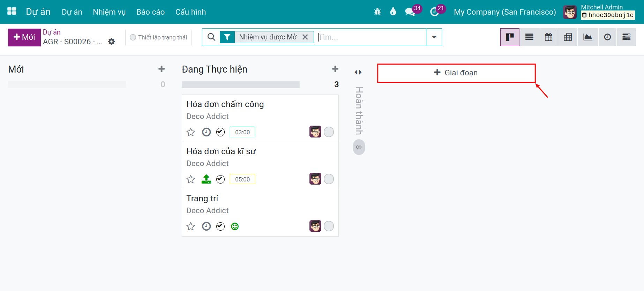
Task: Mark Hóa đơn chấm công as done
Action: click(x=220, y=132)
